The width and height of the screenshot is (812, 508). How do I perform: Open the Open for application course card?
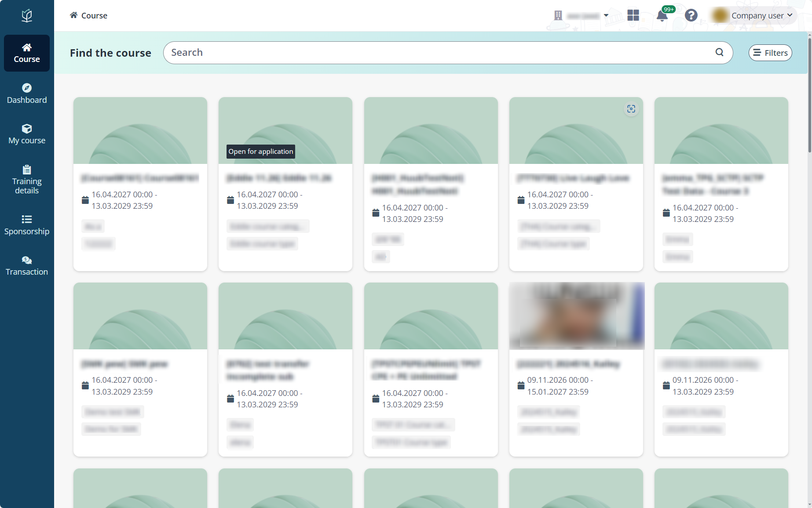tap(285, 184)
